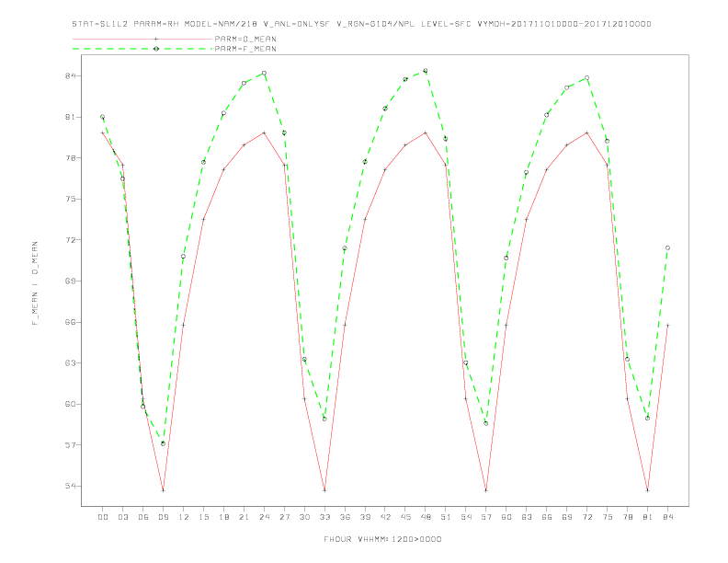Click the vertical y-axis title F_MEAN | O_MEAN
The height and width of the screenshot is (563, 728).
coord(35,283)
